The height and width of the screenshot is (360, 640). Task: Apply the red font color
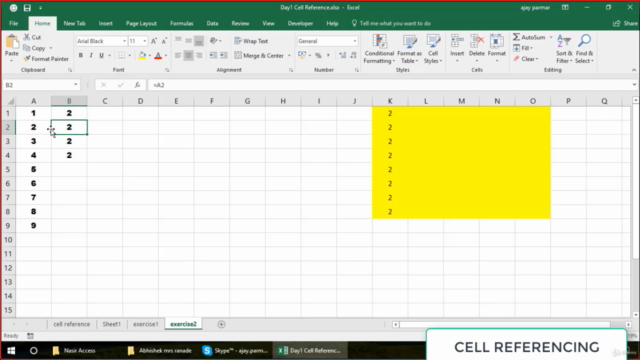(158, 56)
